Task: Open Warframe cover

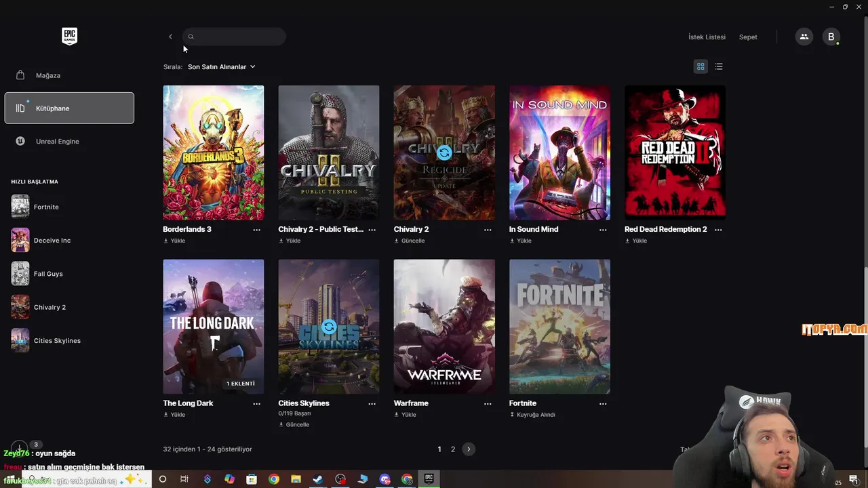Action: coord(444,327)
